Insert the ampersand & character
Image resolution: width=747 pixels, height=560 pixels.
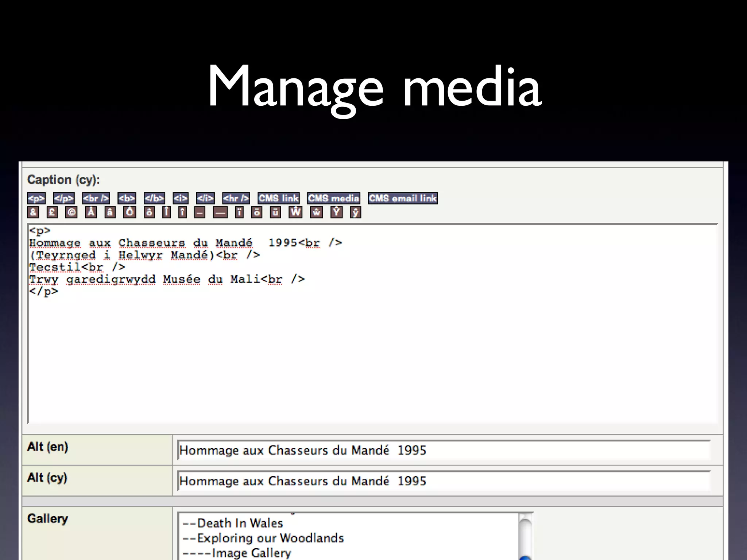pyautogui.click(x=33, y=212)
